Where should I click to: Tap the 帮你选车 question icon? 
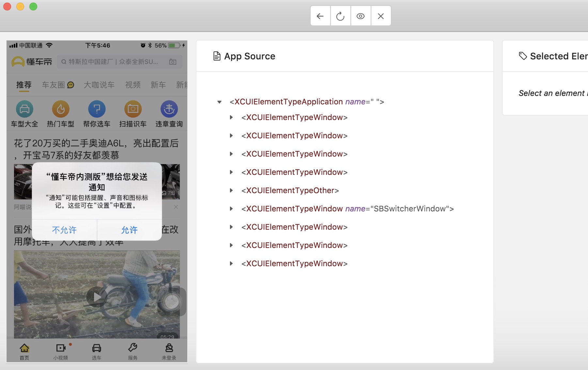point(97,109)
